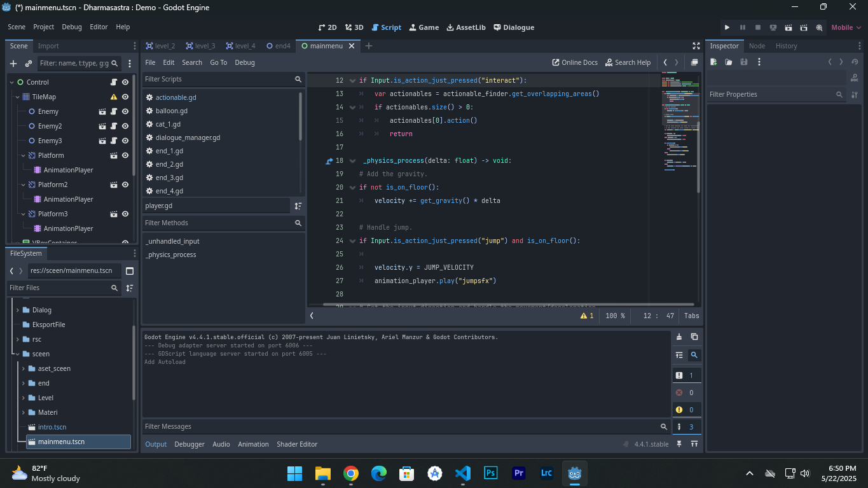Toggle alphabetical sorting of methods list
Image resolution: width=868 pixels, height=488 pixels.
(298, 206)
